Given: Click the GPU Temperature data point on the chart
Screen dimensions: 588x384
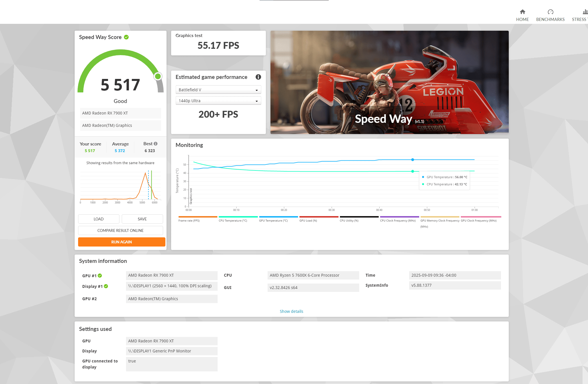Looking at the screenshot, I should [413, 160].
